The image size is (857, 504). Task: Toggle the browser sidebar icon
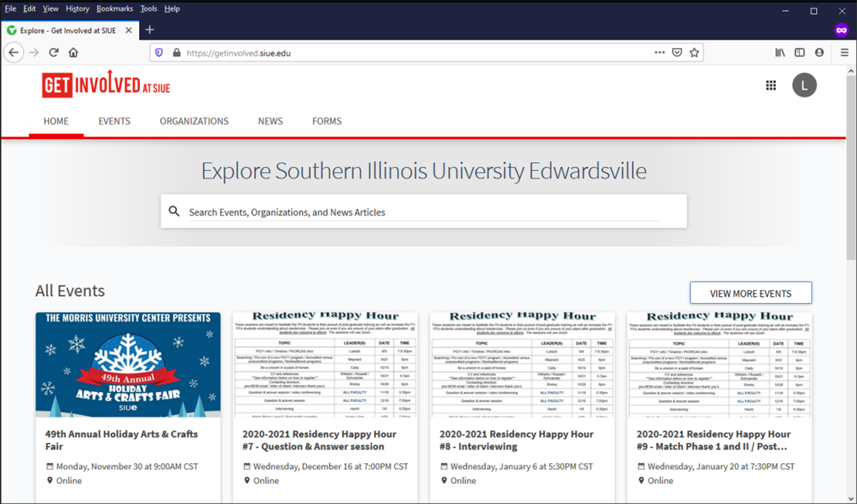coord(800,52)
